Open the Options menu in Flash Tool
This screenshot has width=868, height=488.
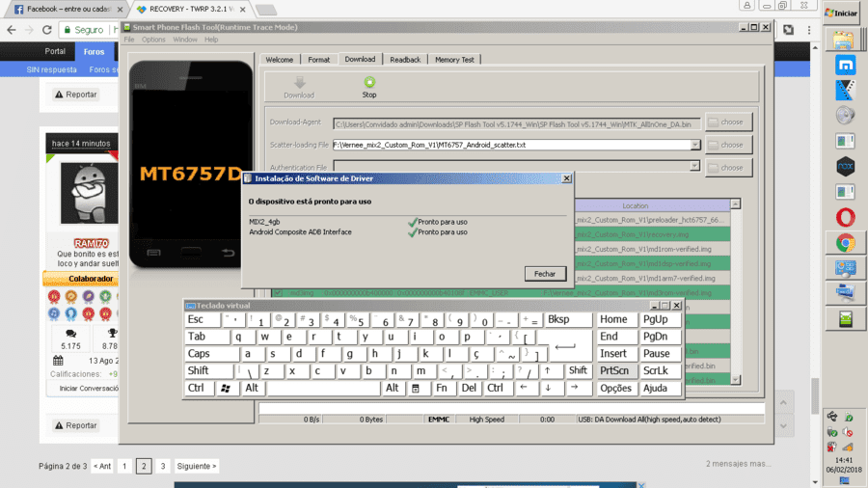[153, 40]
